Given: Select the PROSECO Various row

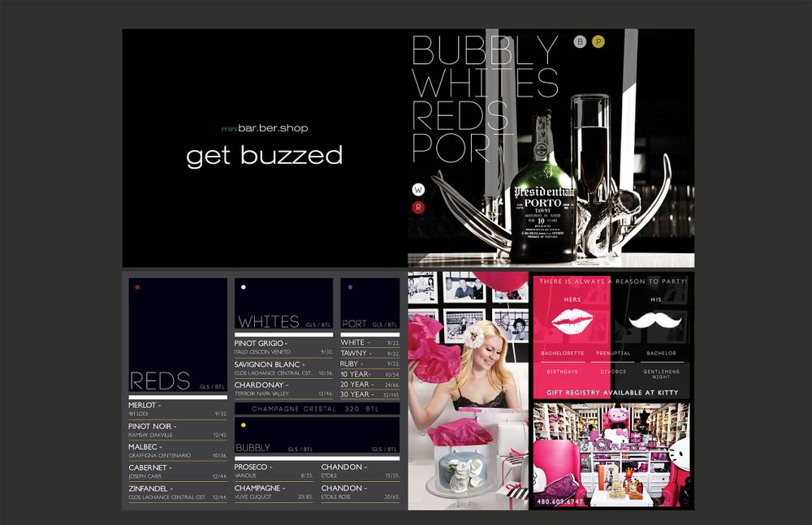Looking at the screenshot, I should coord(274,471).
